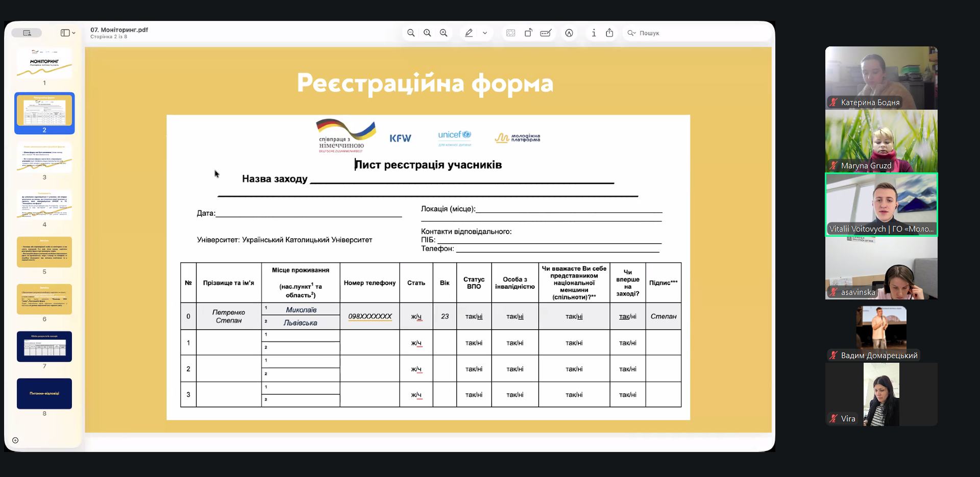Click the rotate page icon
Screen dimensions: 980x477
coord(528,33)
